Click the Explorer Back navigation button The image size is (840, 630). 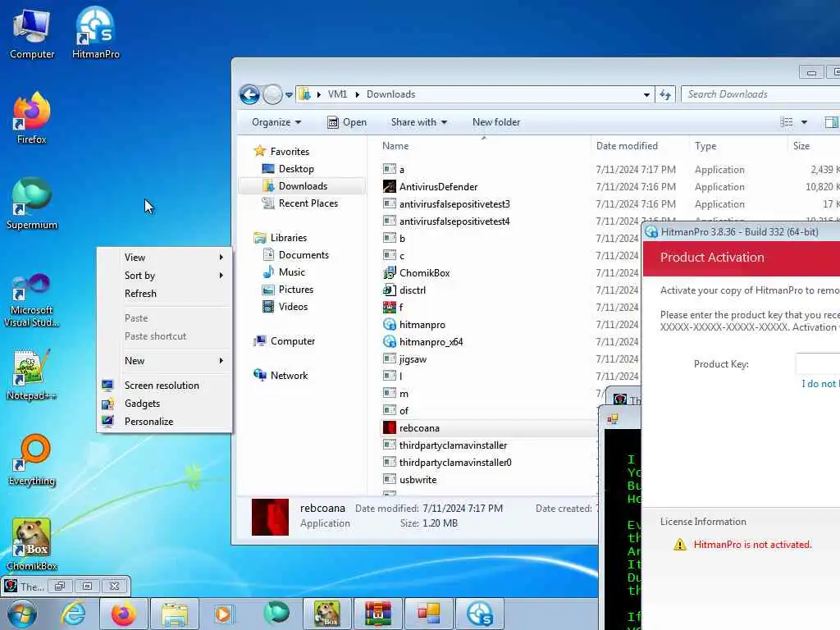(249, 94)
